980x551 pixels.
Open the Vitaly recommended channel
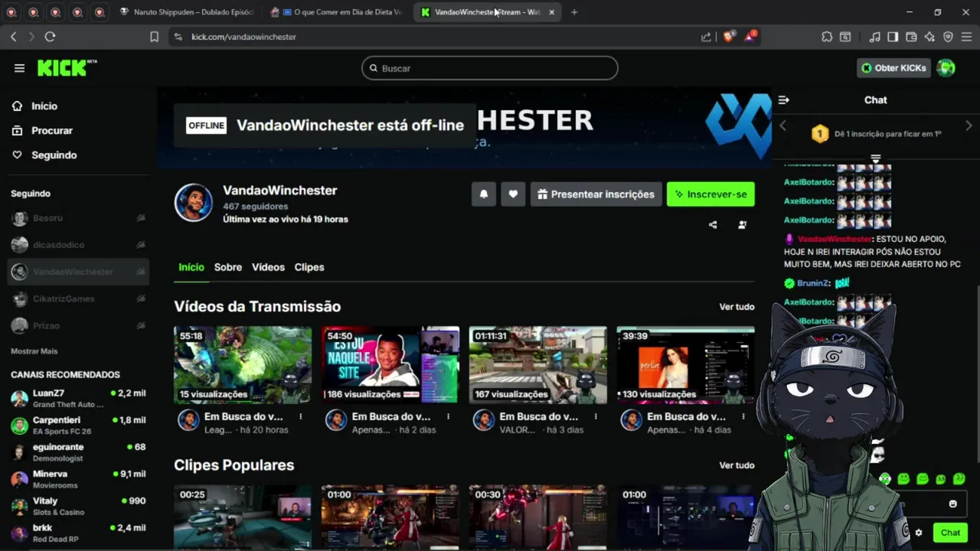tap(78, 506)
